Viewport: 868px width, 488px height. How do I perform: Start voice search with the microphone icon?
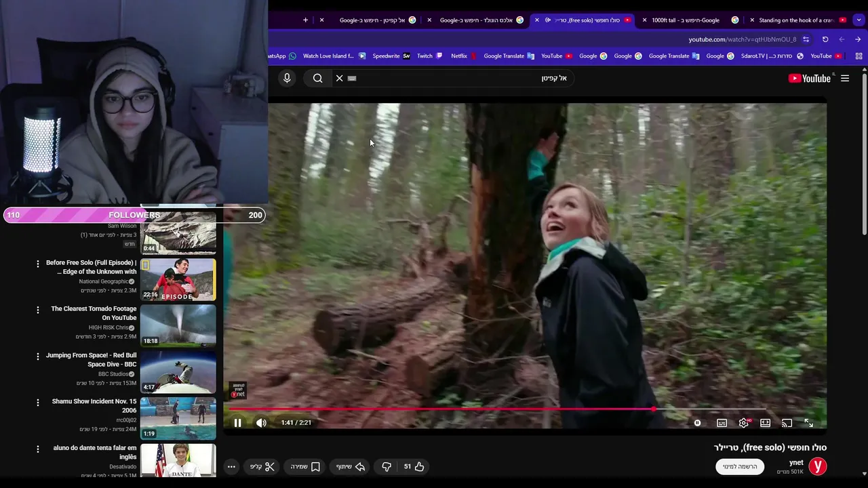[287, 78]
